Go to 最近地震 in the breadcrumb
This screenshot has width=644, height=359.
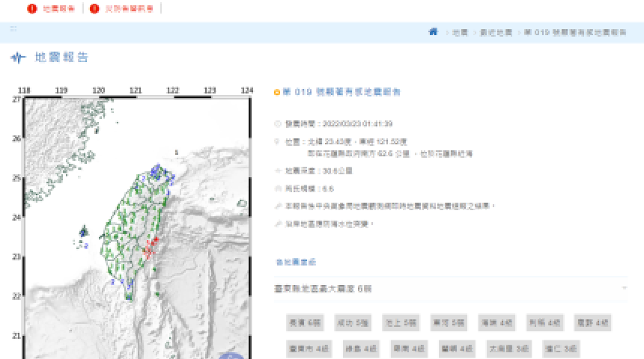496,33
